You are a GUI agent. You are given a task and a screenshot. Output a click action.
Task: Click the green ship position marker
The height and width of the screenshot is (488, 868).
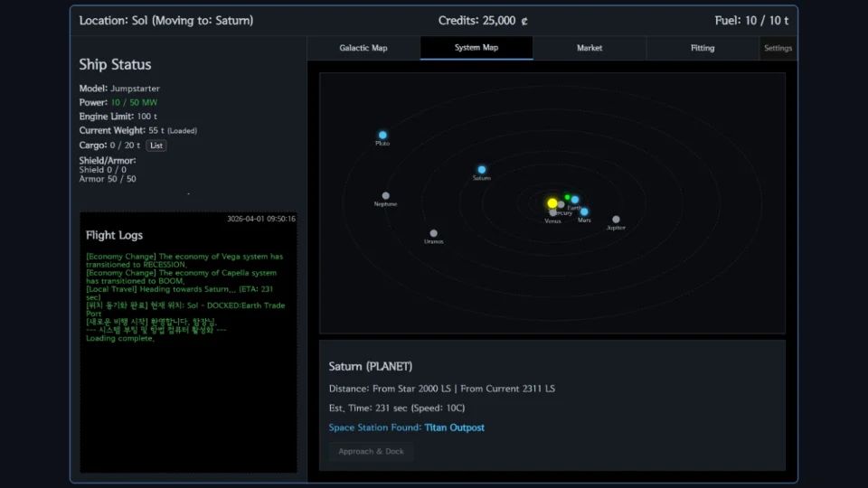coord(567,197)
